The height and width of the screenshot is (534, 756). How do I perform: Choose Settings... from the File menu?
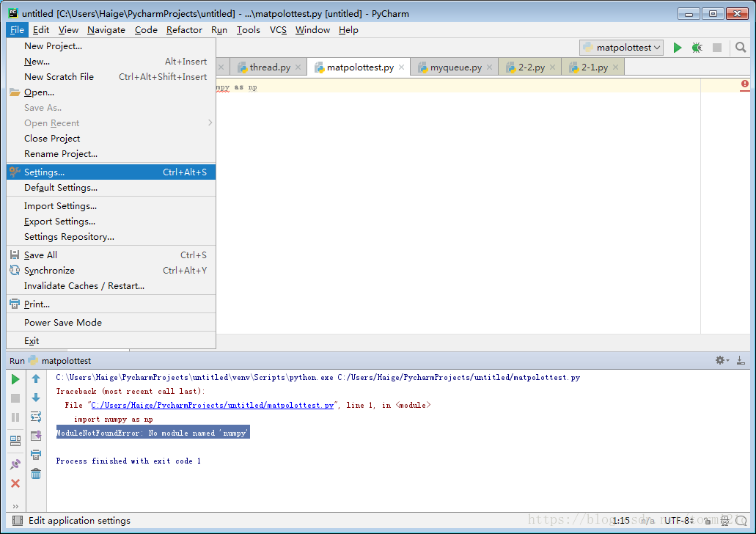click(111, 172)
